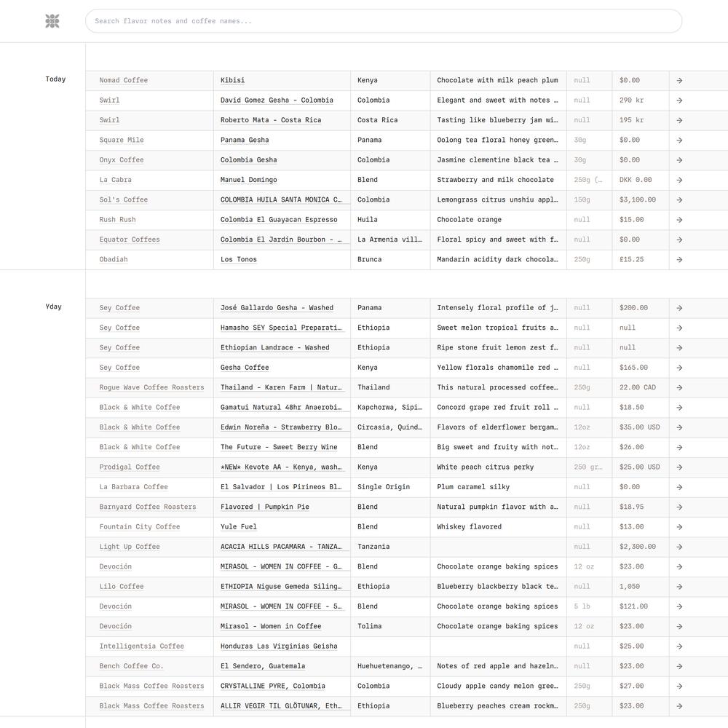Visit the Rush Rush roaster link
Image resolution: width=728 pixels, height=728 pixels.
(x=117, y=220)
